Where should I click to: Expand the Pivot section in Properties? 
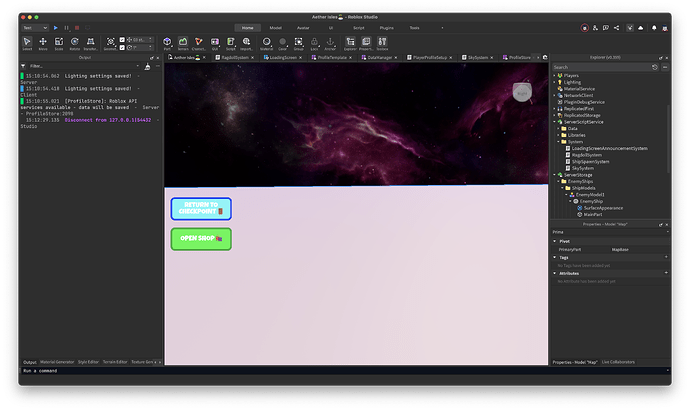point(555,241)
